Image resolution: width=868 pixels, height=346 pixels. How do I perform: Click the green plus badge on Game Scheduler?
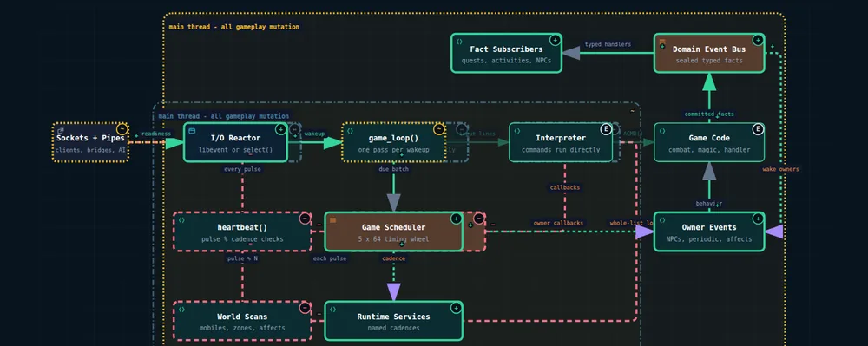457,219
